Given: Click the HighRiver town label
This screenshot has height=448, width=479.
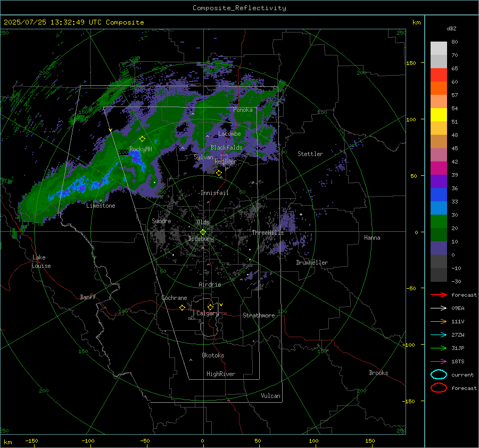Looking at the screenshot, I should [221, 374].
